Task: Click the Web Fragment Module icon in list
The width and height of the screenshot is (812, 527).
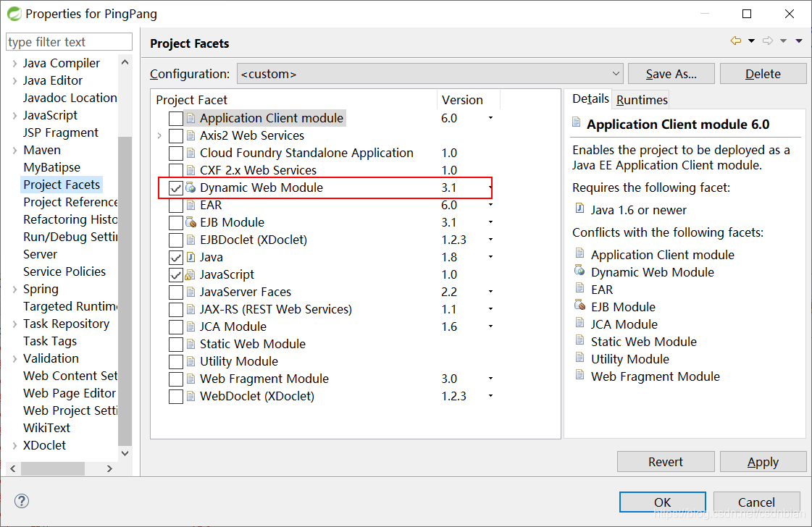Action: coord(191,379)
